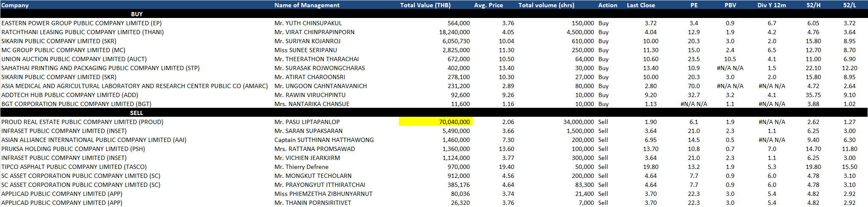The image size is (868, 207).
Task: Select Mr. PASU LIPTAPANLOP name cell
Action: [307, 122]
